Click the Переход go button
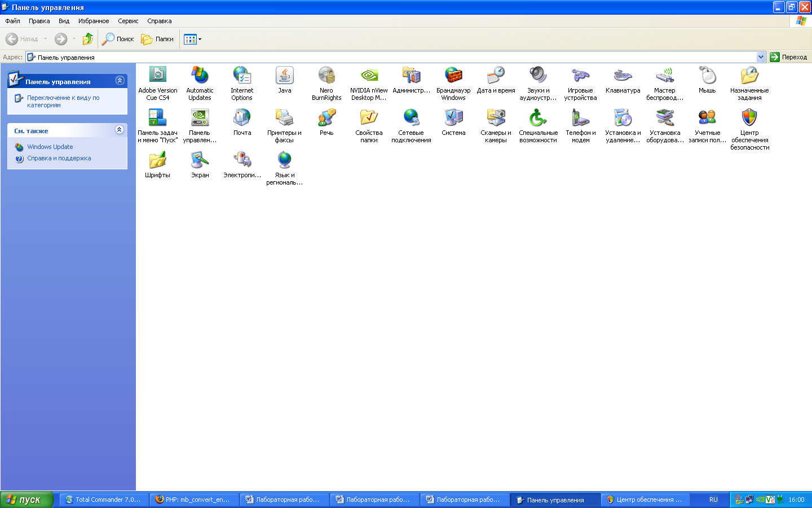812x508 pixels. (x=789, y=57)
